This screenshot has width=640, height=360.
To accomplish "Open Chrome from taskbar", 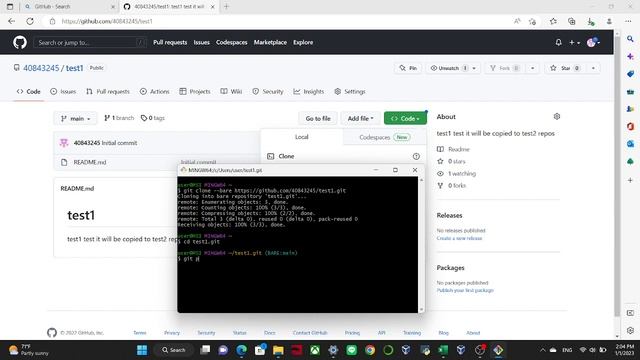I will point(370,350).
